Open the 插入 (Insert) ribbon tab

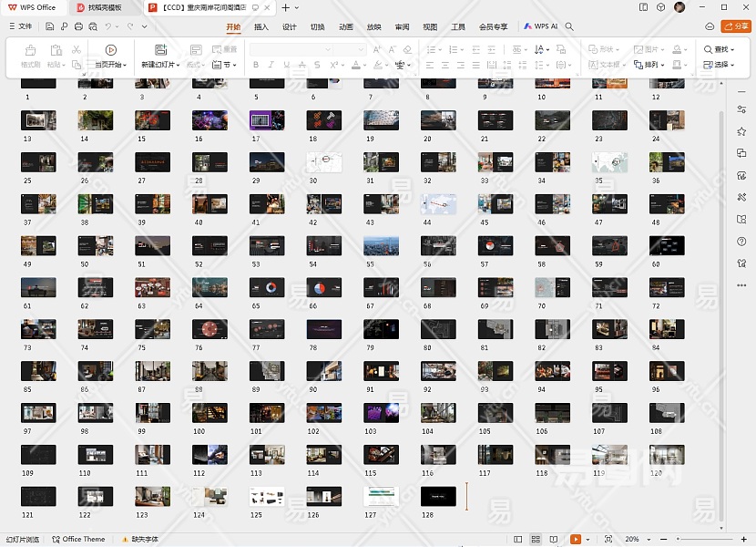point(261,27)
